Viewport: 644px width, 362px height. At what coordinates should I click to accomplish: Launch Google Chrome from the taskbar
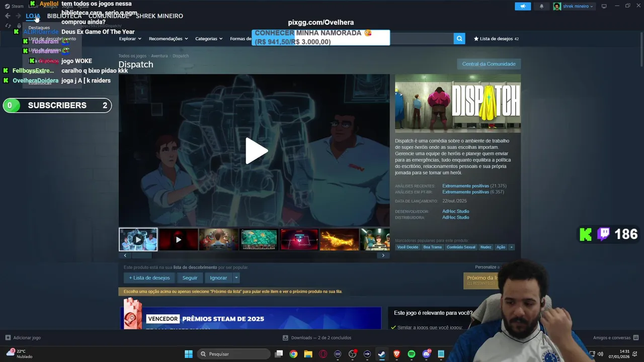(293, 354)
